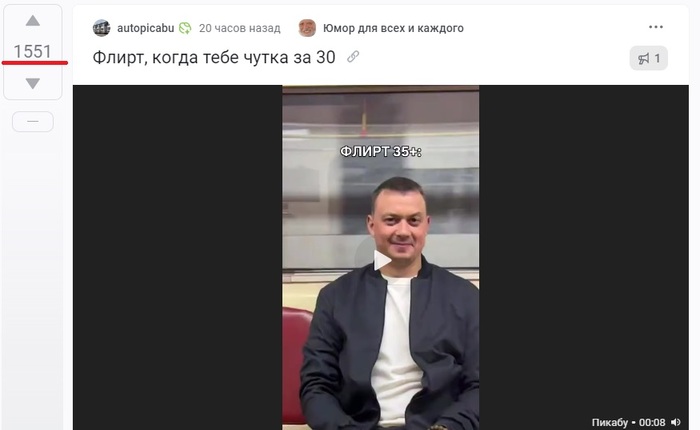
Task: Upvote the post with the up arrow
Action: 33,21
